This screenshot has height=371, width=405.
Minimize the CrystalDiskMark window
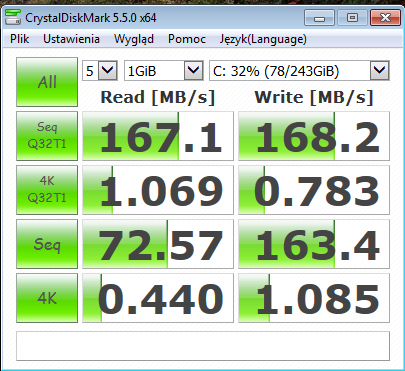click(x=319, y=17)
